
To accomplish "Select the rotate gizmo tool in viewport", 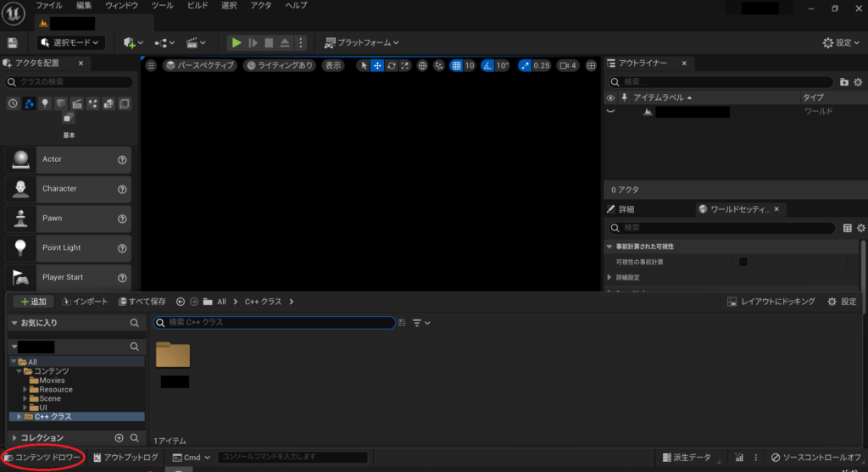I will coord(391,65).
